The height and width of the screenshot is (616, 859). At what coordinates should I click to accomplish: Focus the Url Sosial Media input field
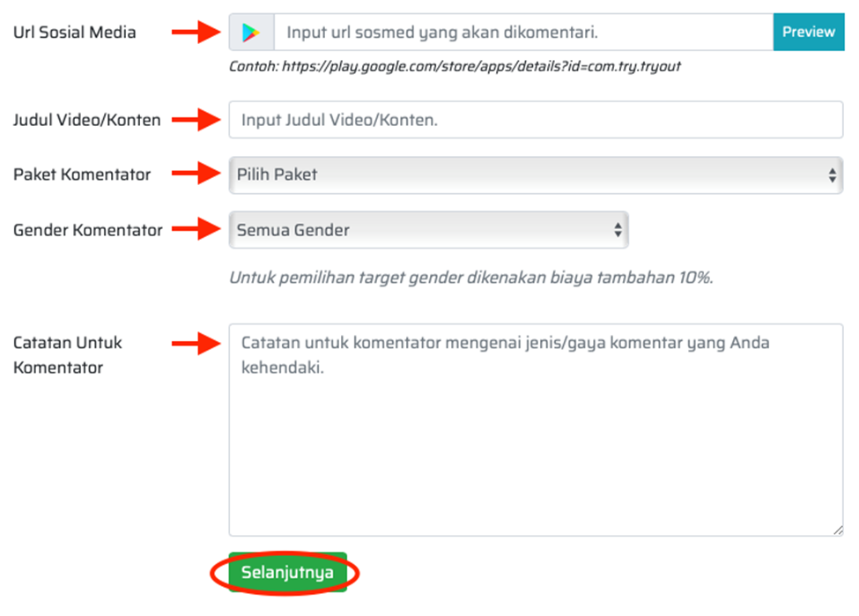[x=523, y=33]
